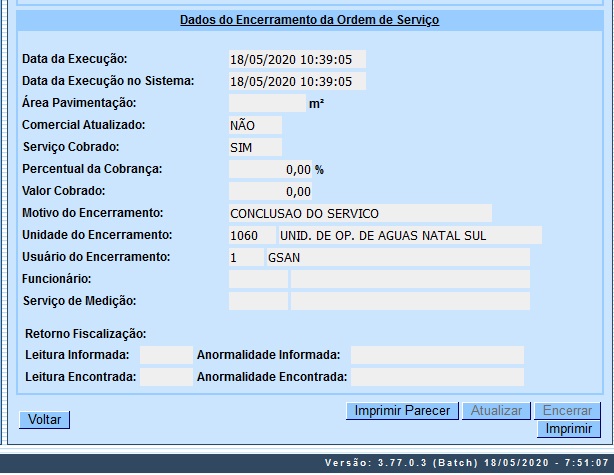Select the Serviço Cobrado field showing SIM
Viewport: 614px width, 475px height.
coord(255,147)
